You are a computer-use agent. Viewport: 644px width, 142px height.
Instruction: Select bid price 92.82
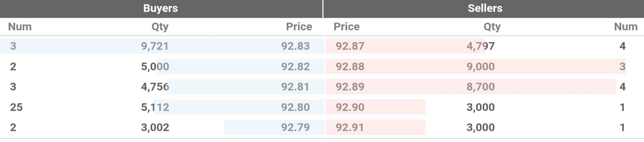(x=296, y=67)
